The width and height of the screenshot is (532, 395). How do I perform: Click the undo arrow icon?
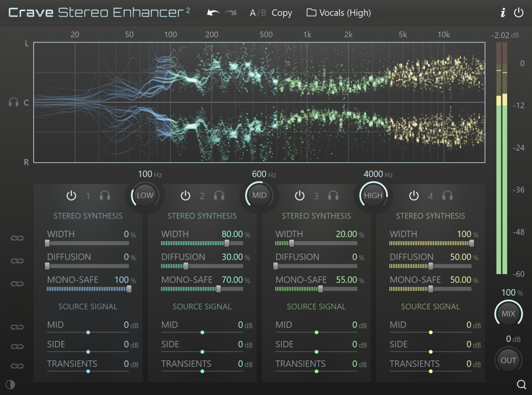[213, 13]
